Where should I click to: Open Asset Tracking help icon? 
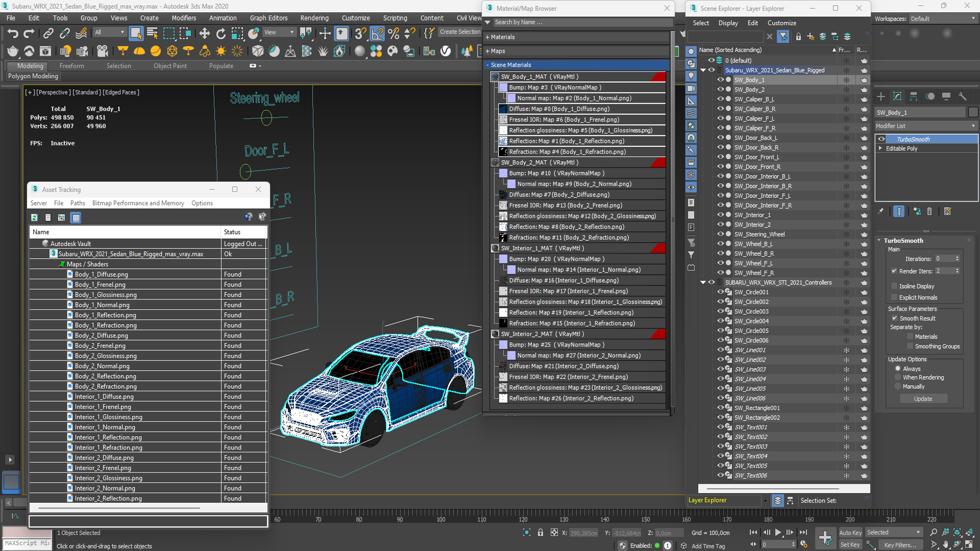(x=248, y=217)
